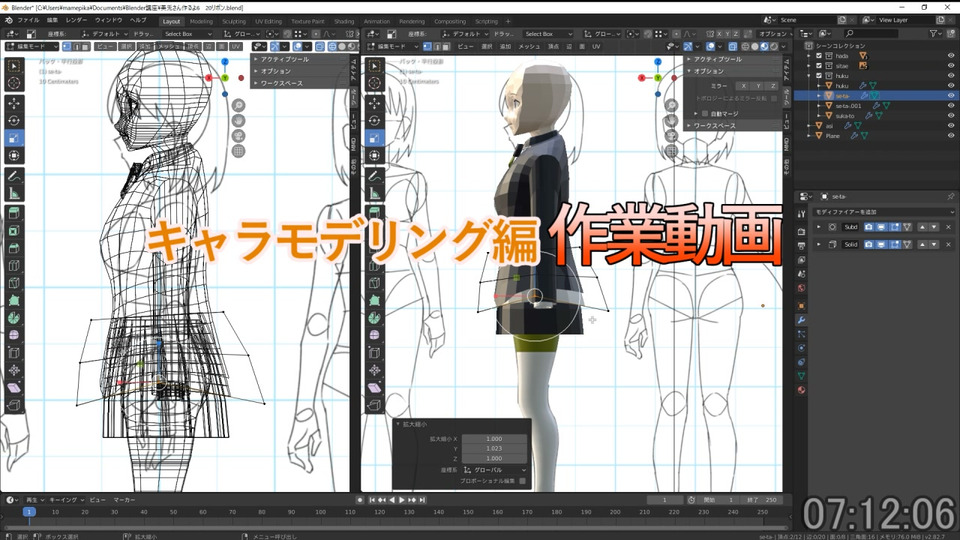Hide the Plane object via its eye

click(x=951, y=136)
